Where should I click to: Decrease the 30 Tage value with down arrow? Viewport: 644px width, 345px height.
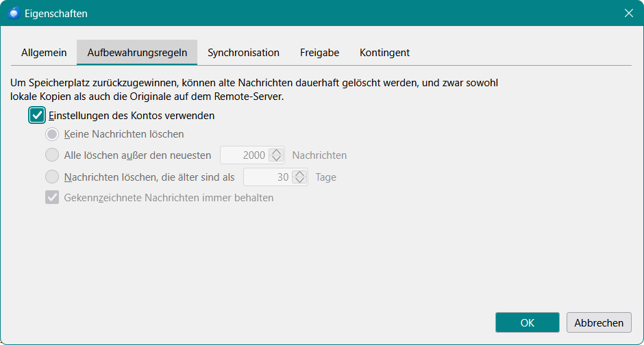[x=300, y=181]
